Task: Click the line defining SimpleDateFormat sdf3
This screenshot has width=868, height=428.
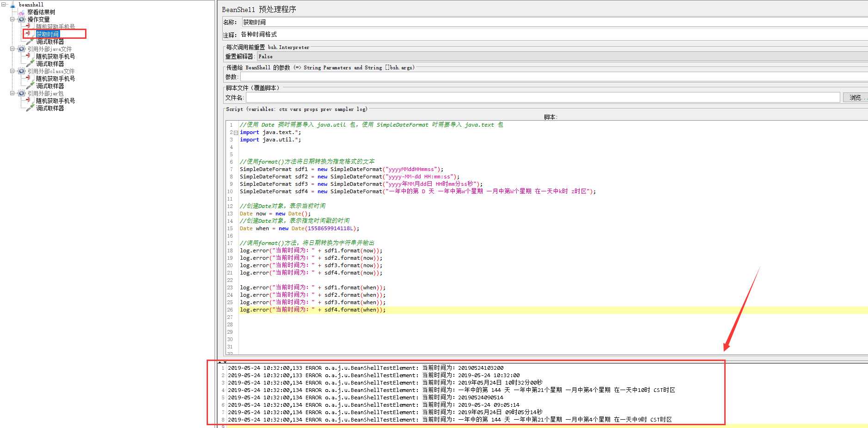Action: [361, 184]
